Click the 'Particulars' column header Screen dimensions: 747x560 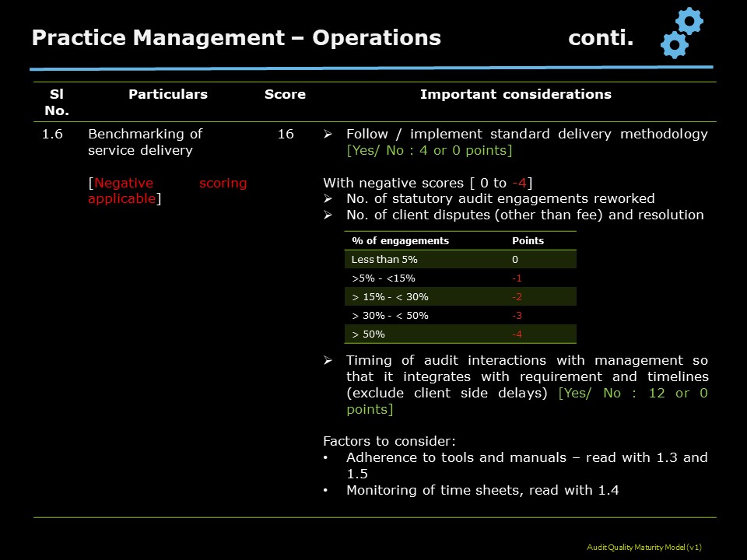pos(168,94)
